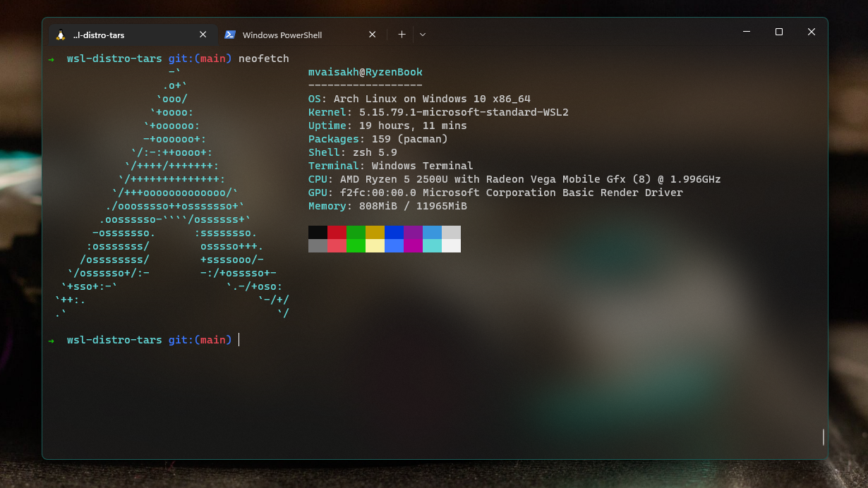Click the Linux penguin icon on first tab
Viewport: 868px width, 488px height.
[60, 35]
